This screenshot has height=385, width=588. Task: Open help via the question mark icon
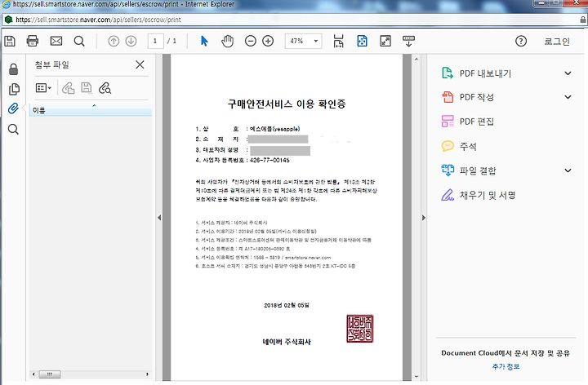521,41
